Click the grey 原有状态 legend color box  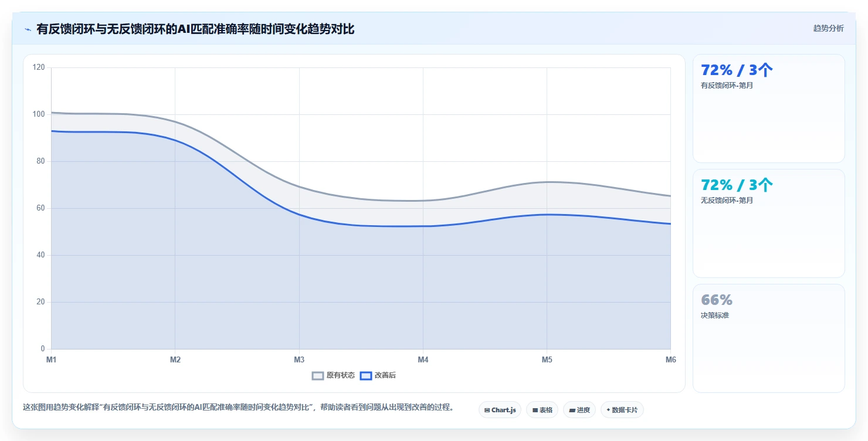318,375
